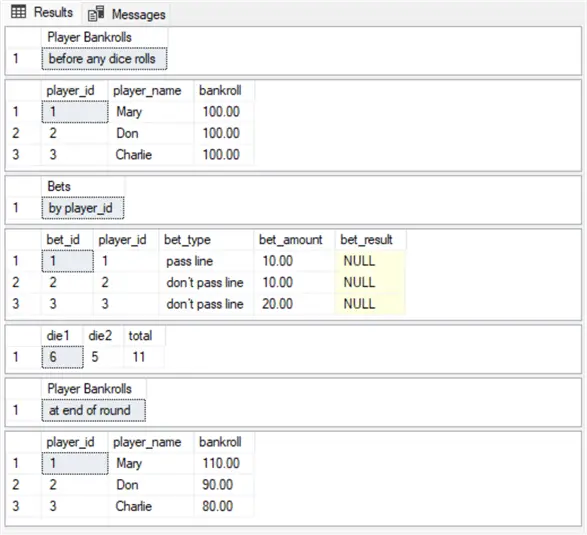Image resolution: width=587 pixels, height=535 pixels.
Task: Select 10.00 bet_amount for bet_id 1
Action: [x=294, y=261]
